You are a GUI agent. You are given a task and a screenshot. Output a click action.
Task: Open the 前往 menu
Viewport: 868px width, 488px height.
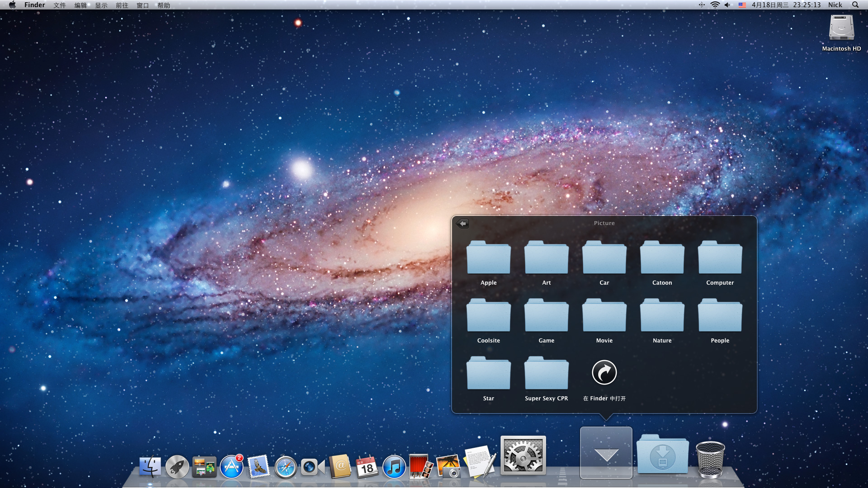[122, 5]
